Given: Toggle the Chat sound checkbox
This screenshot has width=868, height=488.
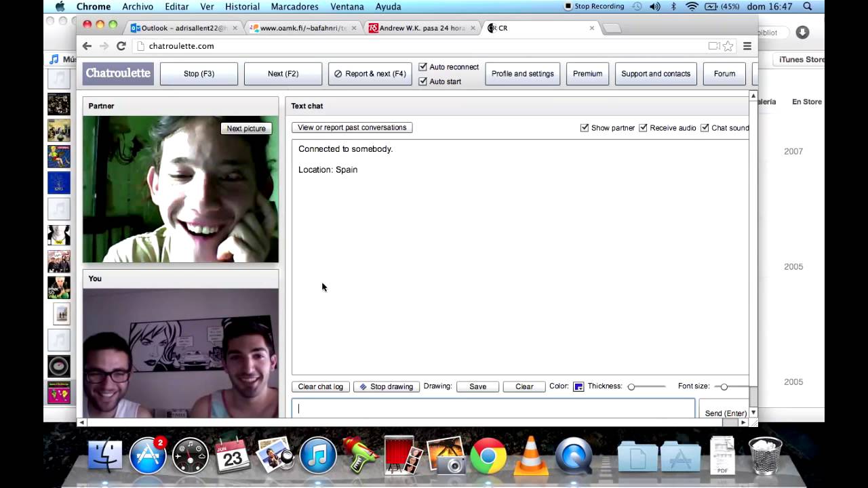Looking at the screenshot, I should click(x=705, y=127).
